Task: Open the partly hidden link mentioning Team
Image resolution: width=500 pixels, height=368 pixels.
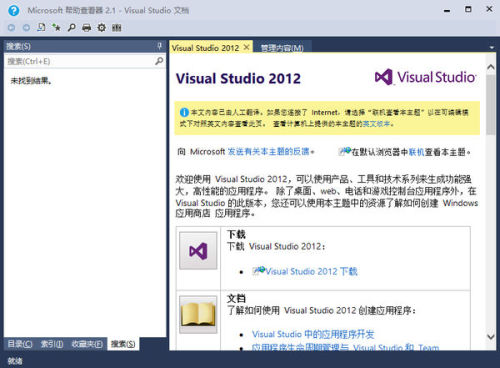Action: 345,347
